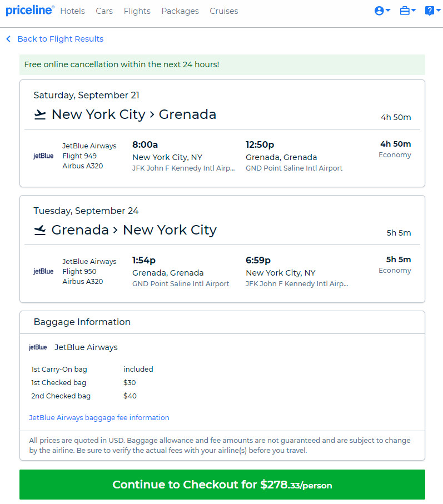443x504 pixels.
Task: Open the My Trips suitcase icon
Action: tap(405, 11)
